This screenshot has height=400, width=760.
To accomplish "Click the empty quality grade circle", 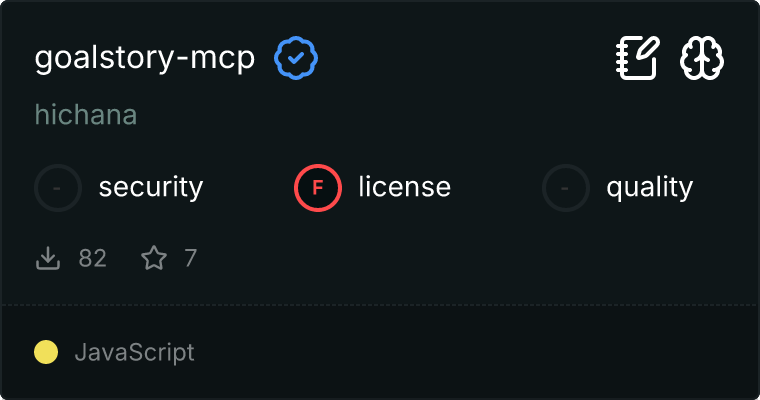I will coord(566,188).
